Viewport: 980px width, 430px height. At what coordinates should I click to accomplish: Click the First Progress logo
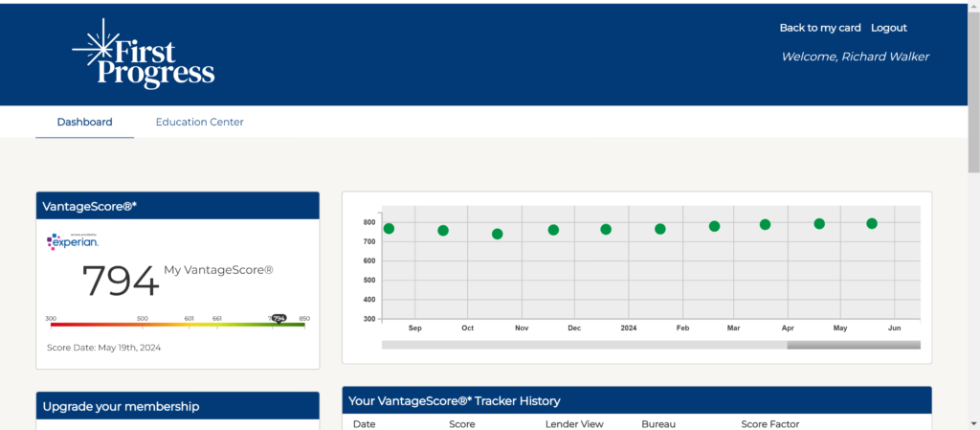(x=144, y=55)
